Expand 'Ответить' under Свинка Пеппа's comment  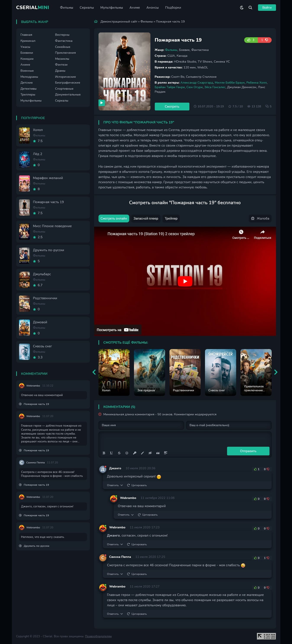115,574
